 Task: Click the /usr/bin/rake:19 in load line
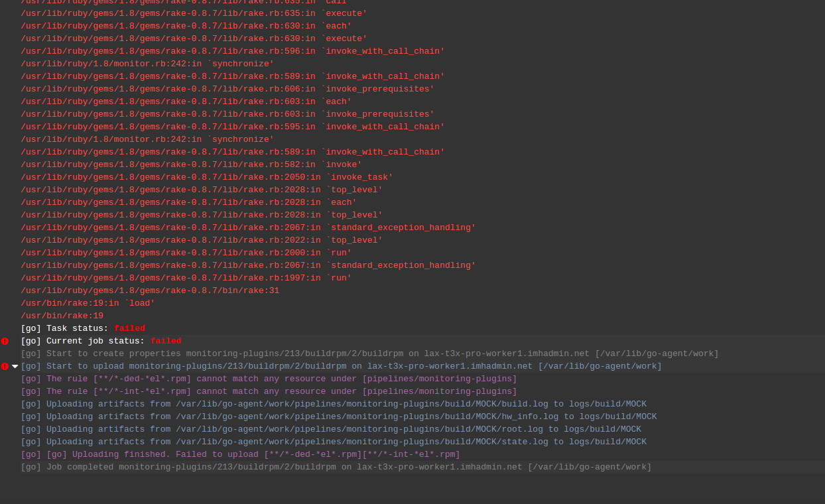tap(88, 303)
